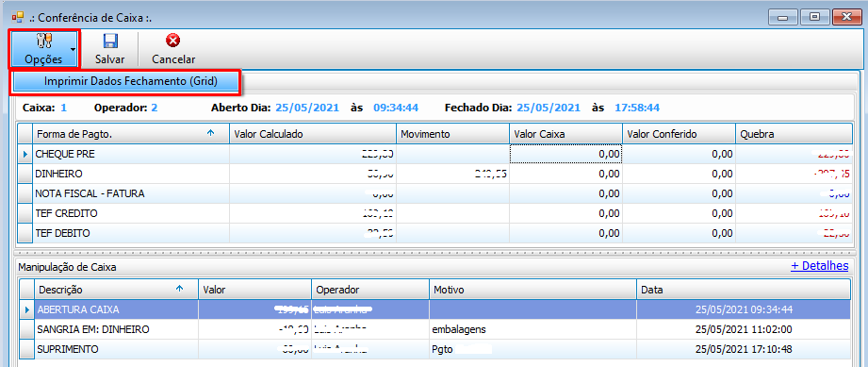Click the Data column header
The image size is (868, 367).
point(744,290)
